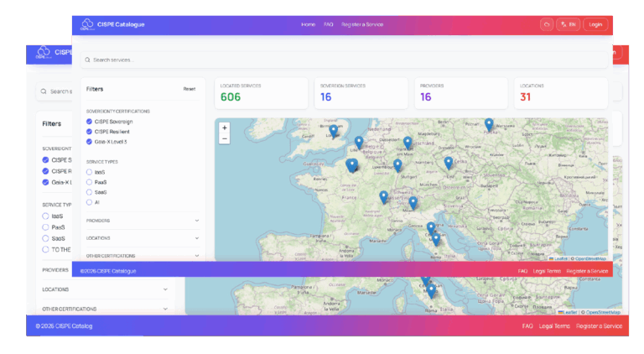Select the IaaS service type option
Image resolution: width=644 pixels, height=354 pixels.
pos(90,172)
